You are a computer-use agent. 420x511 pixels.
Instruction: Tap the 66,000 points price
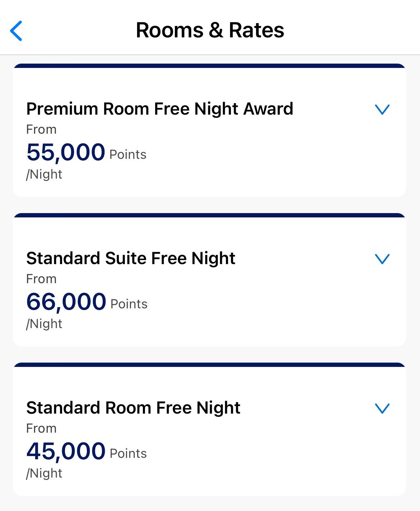[x=66, y=301]
